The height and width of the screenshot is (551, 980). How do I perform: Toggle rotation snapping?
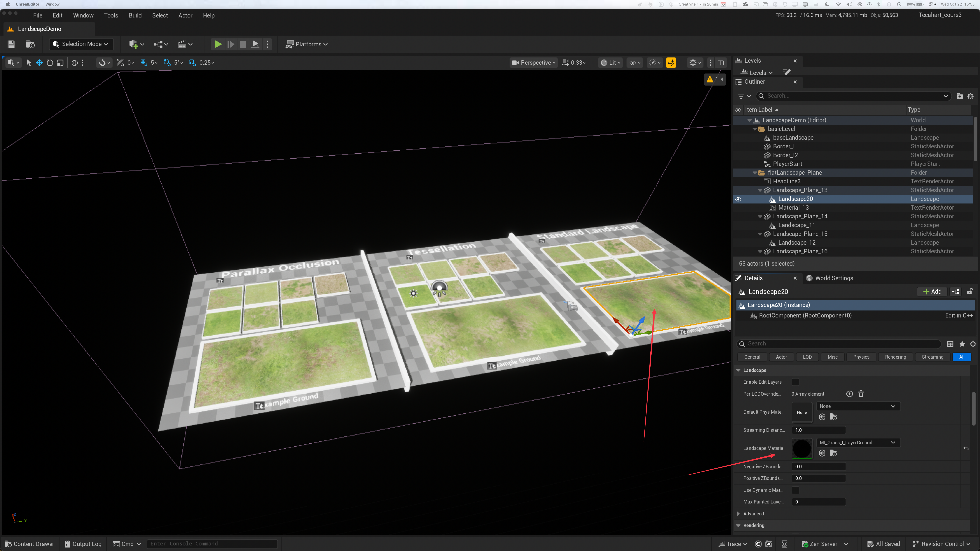(x=167, y=63)
